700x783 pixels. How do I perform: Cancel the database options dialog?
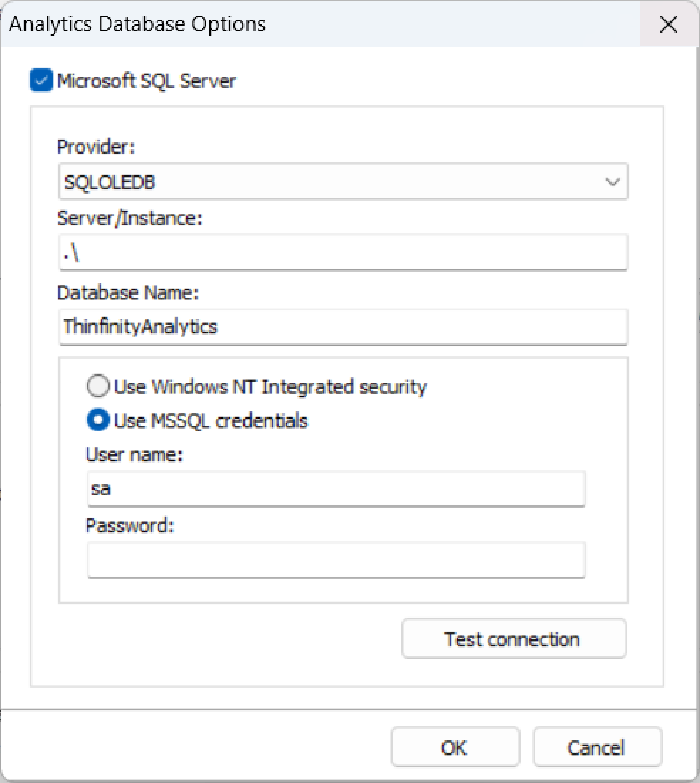(x=596, y=747)
